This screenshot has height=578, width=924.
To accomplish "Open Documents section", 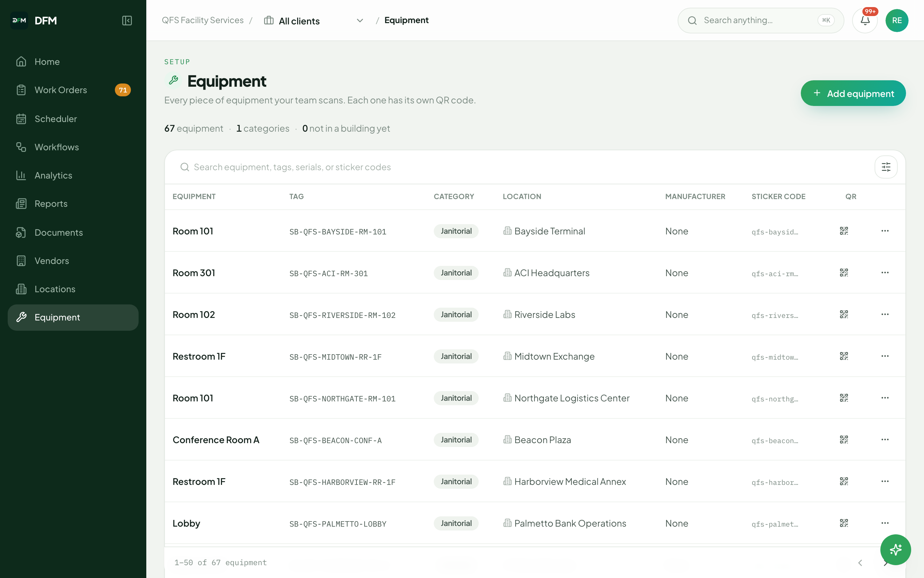I will click(x=73, y=232).
